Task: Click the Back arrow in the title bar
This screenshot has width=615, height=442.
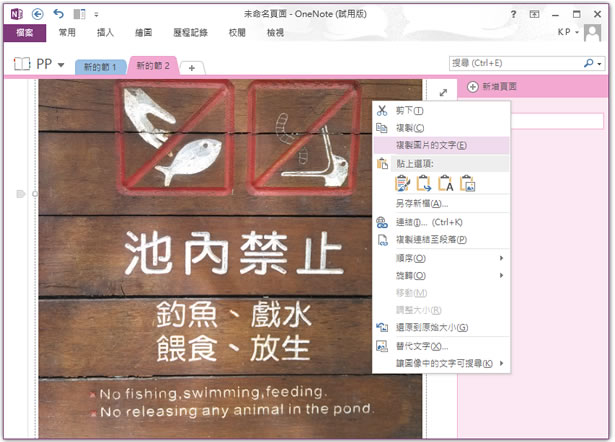Action: [38, 14]
